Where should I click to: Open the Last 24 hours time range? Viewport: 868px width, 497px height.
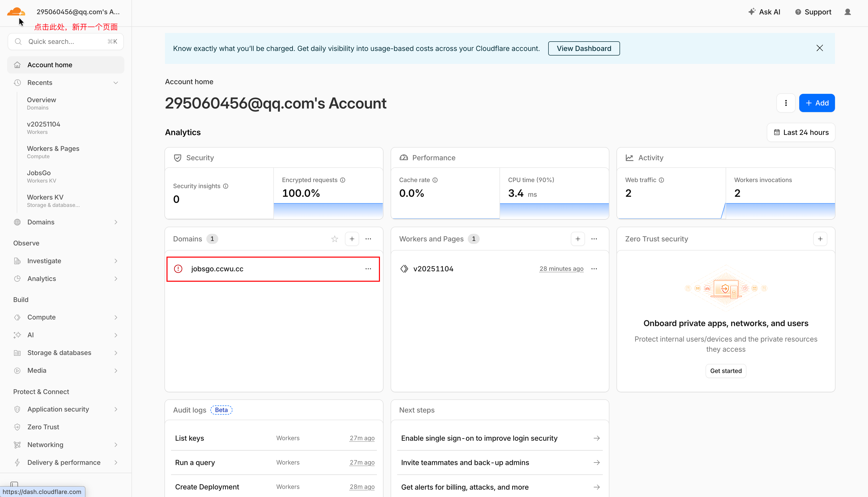coord(801,132)
